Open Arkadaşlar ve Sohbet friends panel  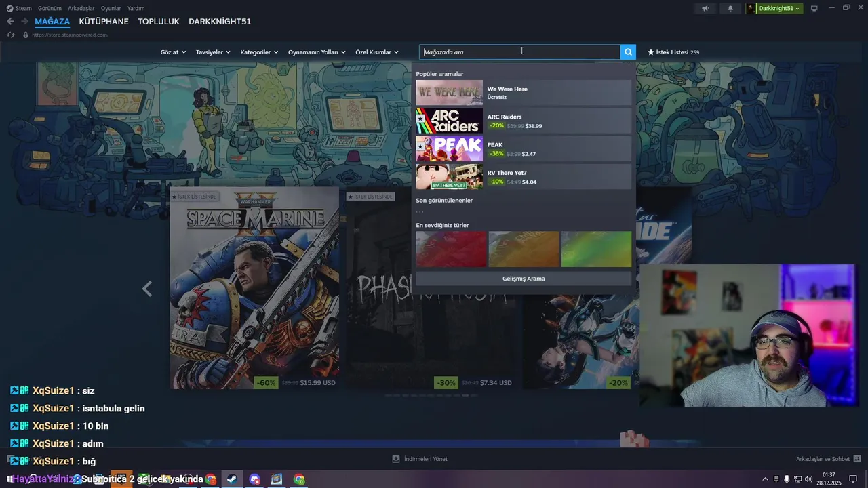point(823,459)
